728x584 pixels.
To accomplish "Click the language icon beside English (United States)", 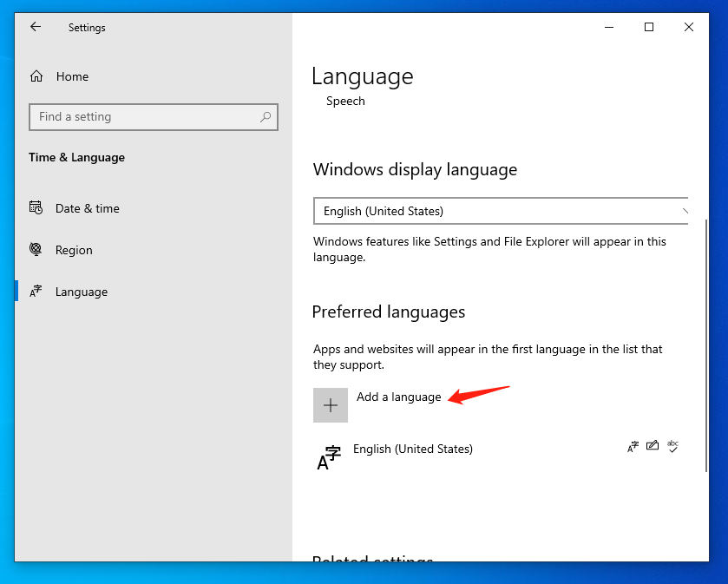I will click(x=329, y=456).
